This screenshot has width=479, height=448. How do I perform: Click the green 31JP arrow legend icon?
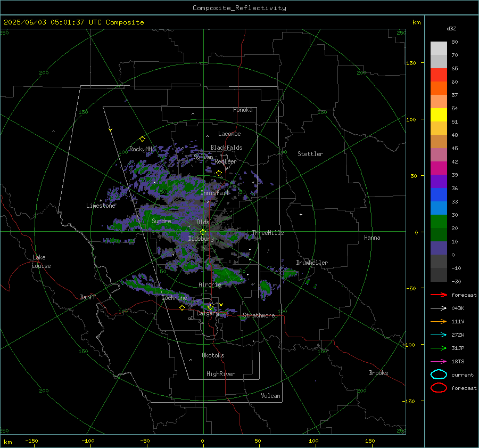pyautogui.click(x=439, y=348)
